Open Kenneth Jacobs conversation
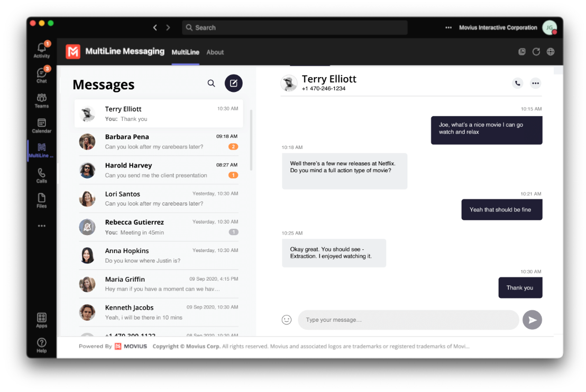This screenshot has width=586, height=392. click(159, 312)
